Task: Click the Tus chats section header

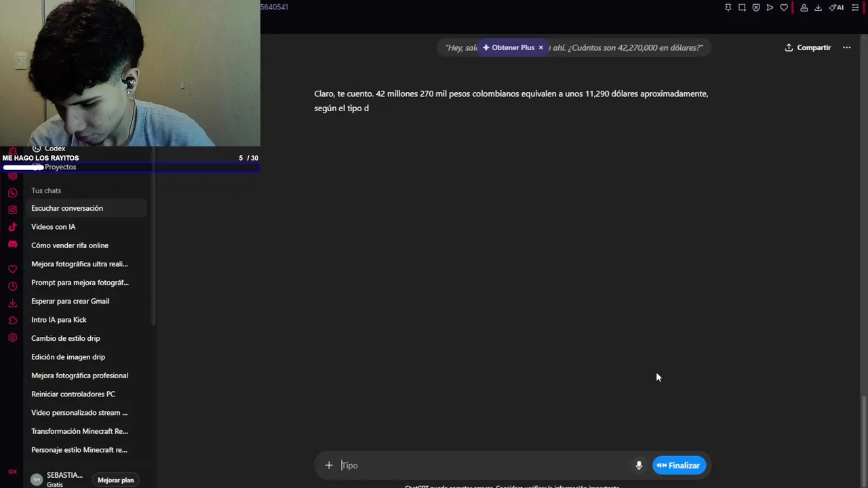Action: tap(46, 190)
